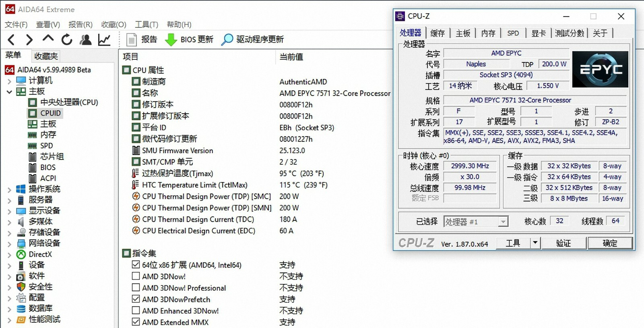
Task: Select the SPD item in AIDA64 tree
Action: click(41, 145)
